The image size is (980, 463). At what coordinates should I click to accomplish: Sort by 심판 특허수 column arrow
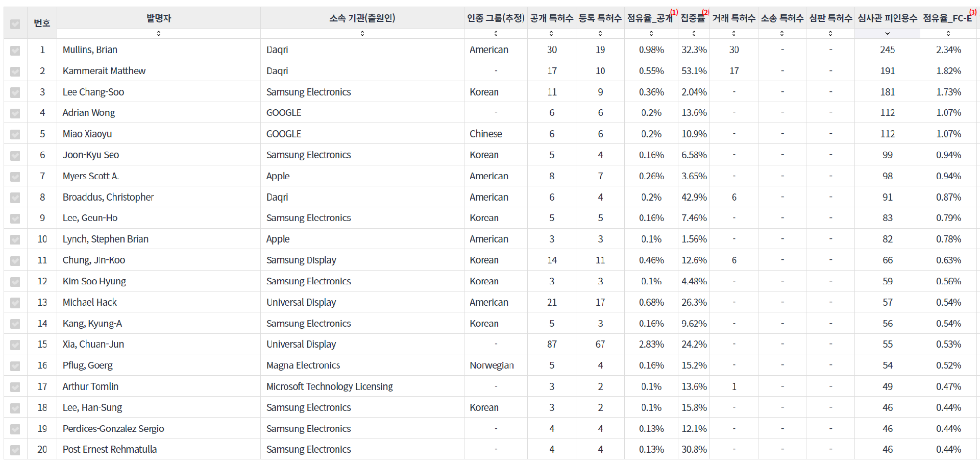click(x=830, y=33)
